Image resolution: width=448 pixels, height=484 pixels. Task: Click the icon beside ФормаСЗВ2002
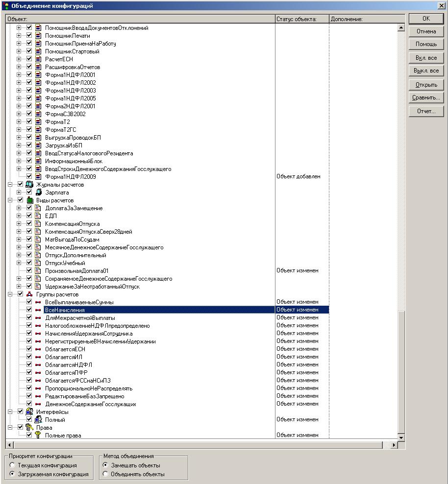(38, 114)
